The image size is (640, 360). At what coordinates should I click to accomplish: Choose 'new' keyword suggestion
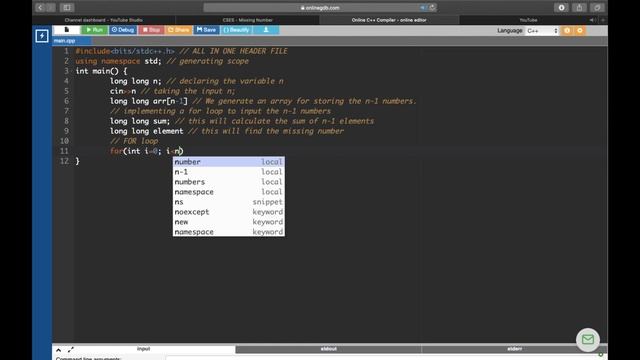tap(229, 222)
